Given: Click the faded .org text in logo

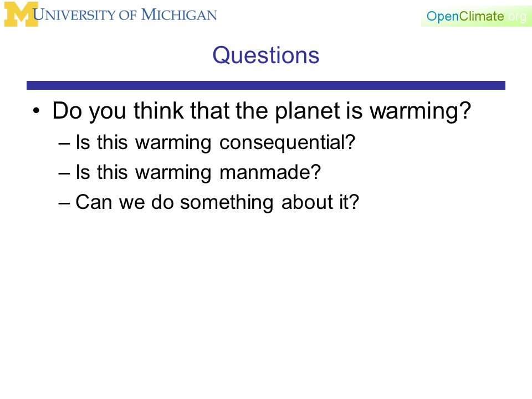Looking at the screenshot, I should click(516, 17).
